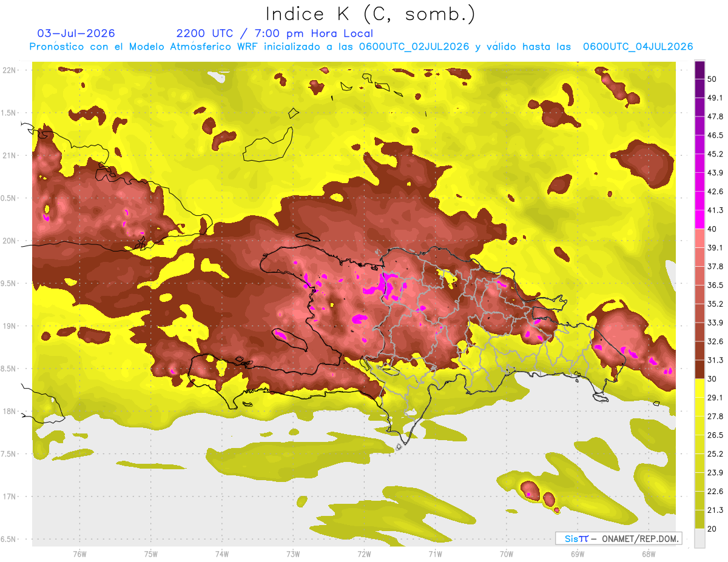Click the legend value "33.9"
This screenshot has height=562, width=728.
tap(715, 323)
